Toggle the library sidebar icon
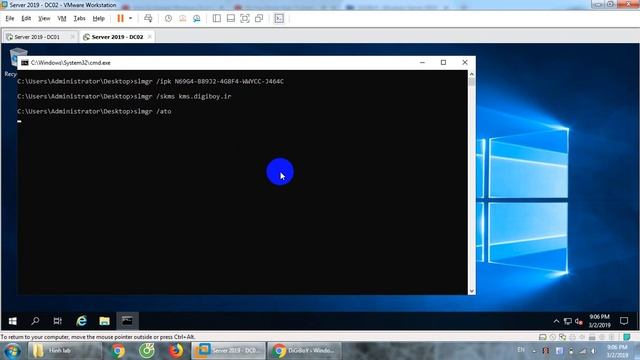 [217, 18]
